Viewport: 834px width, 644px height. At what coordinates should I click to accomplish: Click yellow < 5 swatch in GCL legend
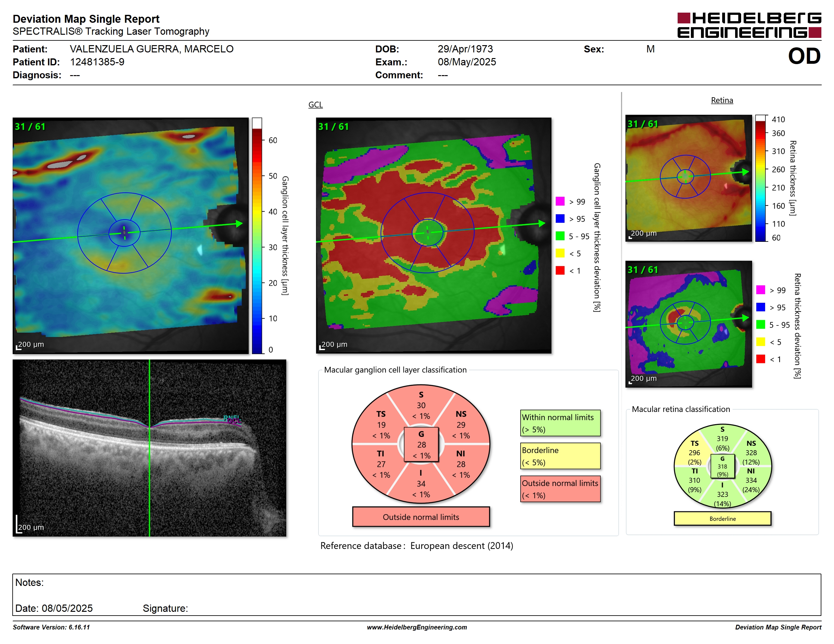click(560, 253)
